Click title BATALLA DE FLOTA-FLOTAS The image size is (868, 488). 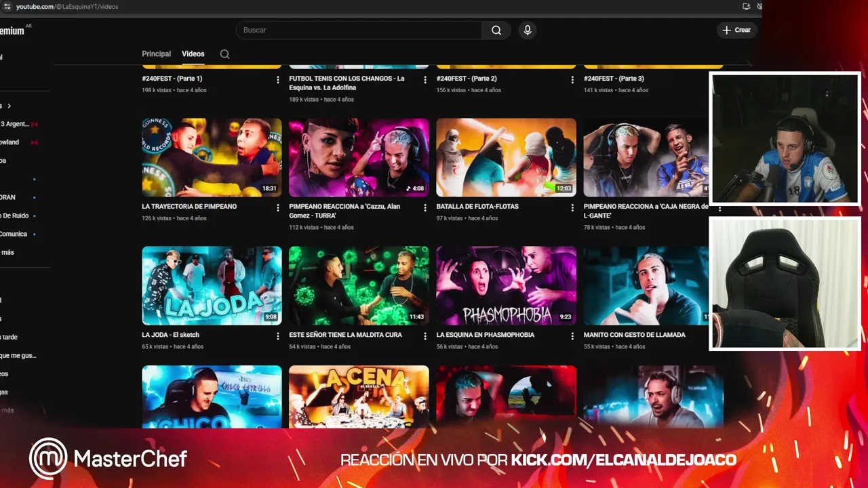477,207
